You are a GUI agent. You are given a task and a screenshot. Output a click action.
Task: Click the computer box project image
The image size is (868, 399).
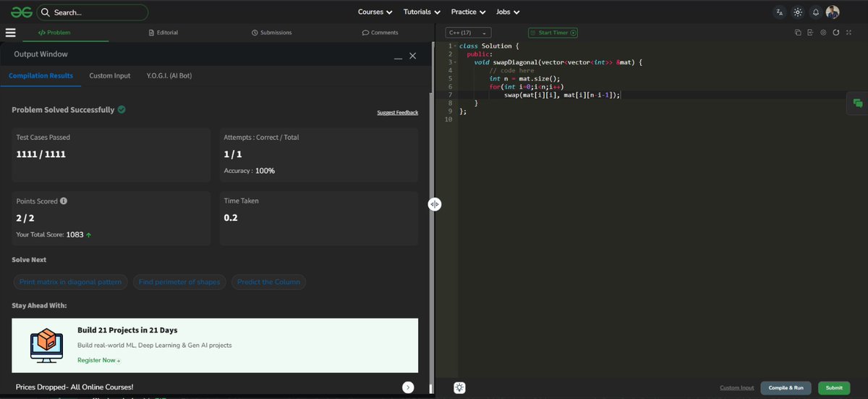[x=46, y=345]
